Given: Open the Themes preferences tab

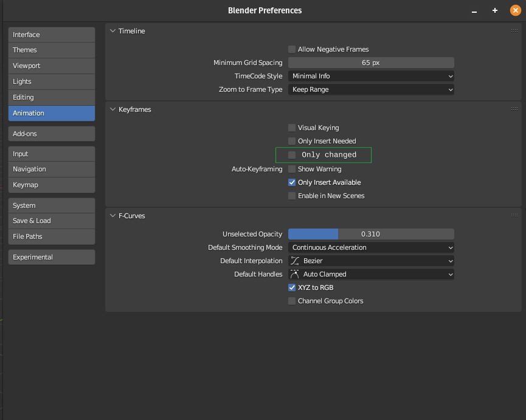Looking at the screenshot, I should pyautogui.click(x=52, y=50).
